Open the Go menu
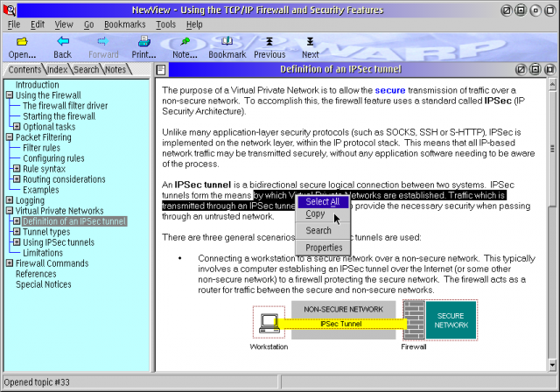 89,24
